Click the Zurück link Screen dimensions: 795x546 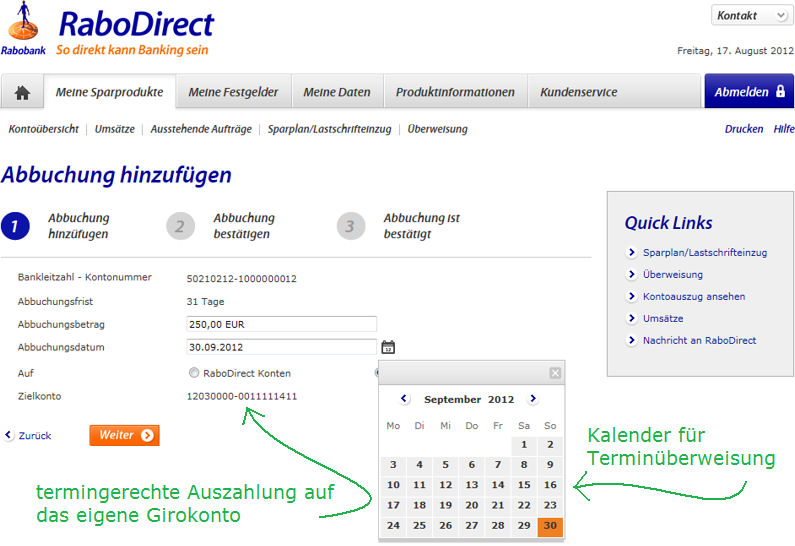coord(35,435)
